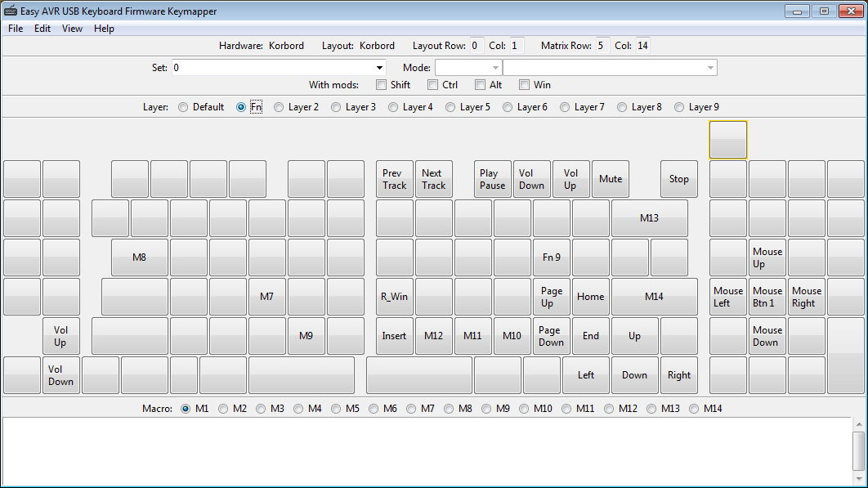
Task: Select the wide M13 key
Action: [650, 218]
